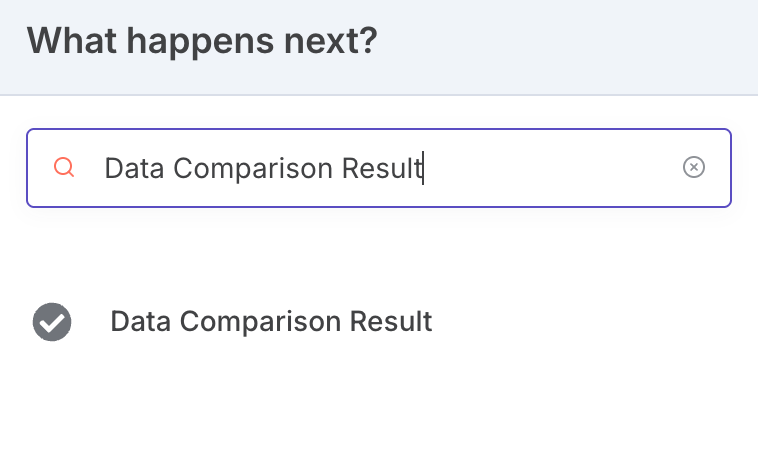The image size is (758, 466).
Task: Click the word 'Result' in the result row
Action: pyautogui.click(x=391, y=321)
